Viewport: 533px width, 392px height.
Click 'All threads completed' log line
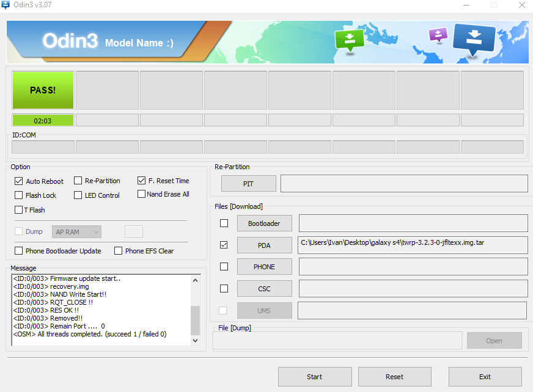click(x=90, y=334)
